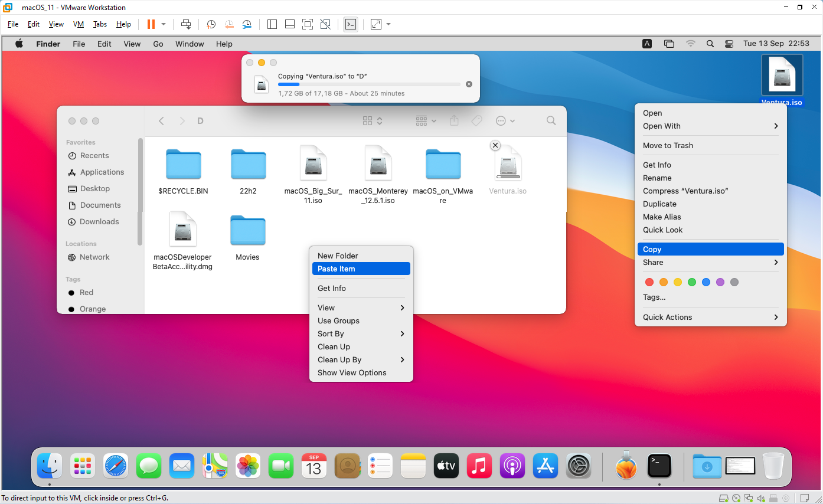Open the Finder group-by dropdown
This screenshot has width=823, height=504.
pos(426,120)
